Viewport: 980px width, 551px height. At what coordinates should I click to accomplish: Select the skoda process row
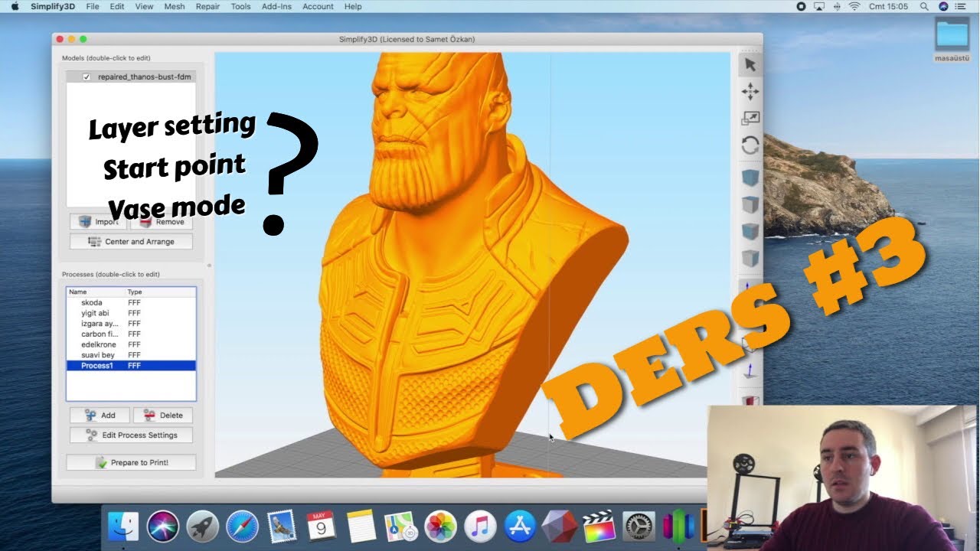tap(131, 302)
